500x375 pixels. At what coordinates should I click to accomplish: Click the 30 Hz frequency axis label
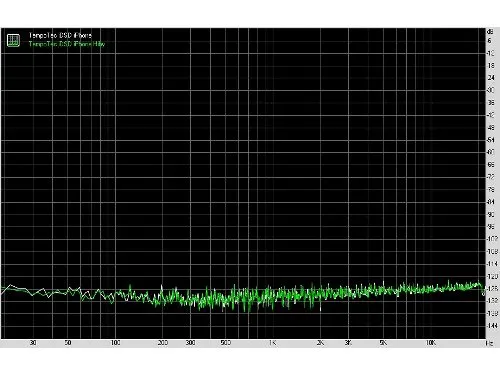33,343
